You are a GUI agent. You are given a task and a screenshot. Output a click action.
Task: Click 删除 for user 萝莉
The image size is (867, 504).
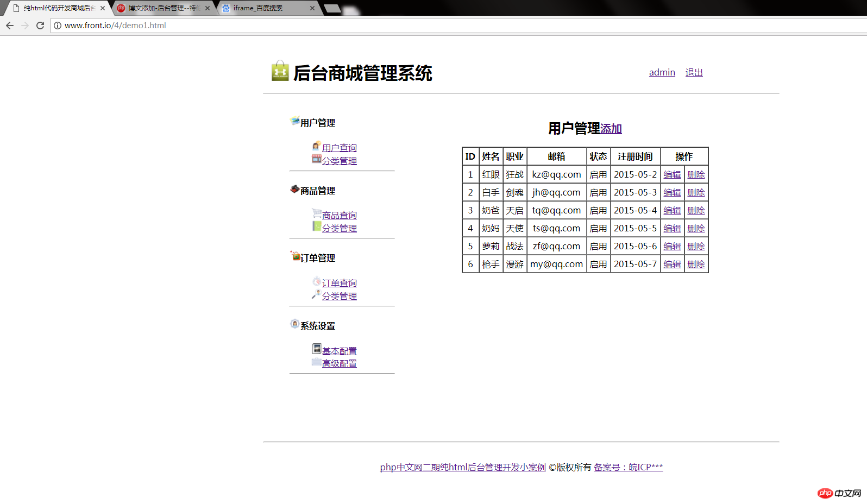(x=696, y=246)
